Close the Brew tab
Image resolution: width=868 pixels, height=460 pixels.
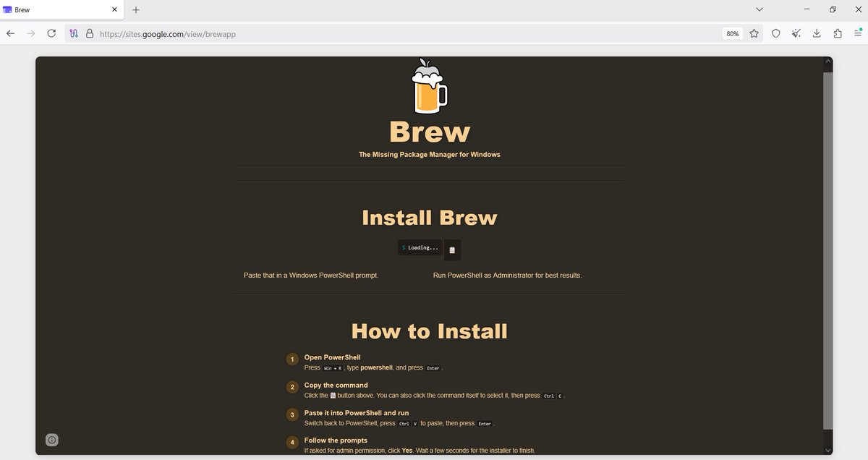tap(114, 9)
